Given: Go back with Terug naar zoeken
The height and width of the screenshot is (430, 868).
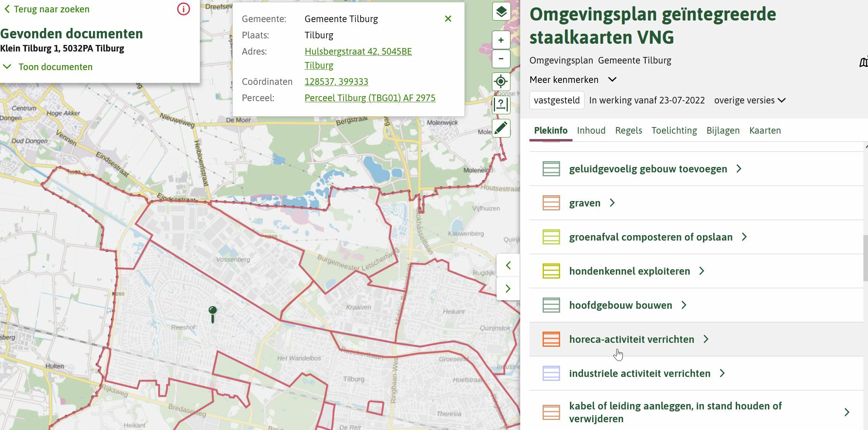Looking at the screenshot, I should pos(46,9).
